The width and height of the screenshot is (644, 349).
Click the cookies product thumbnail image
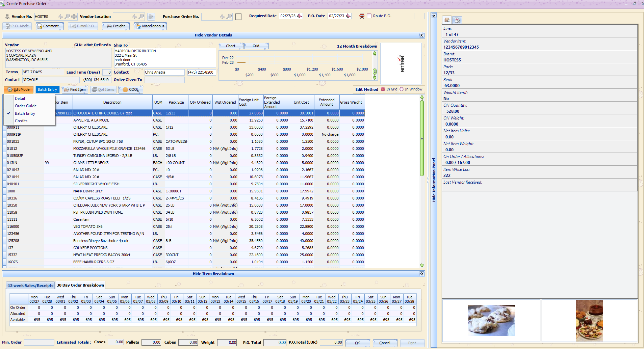(491, 320)
